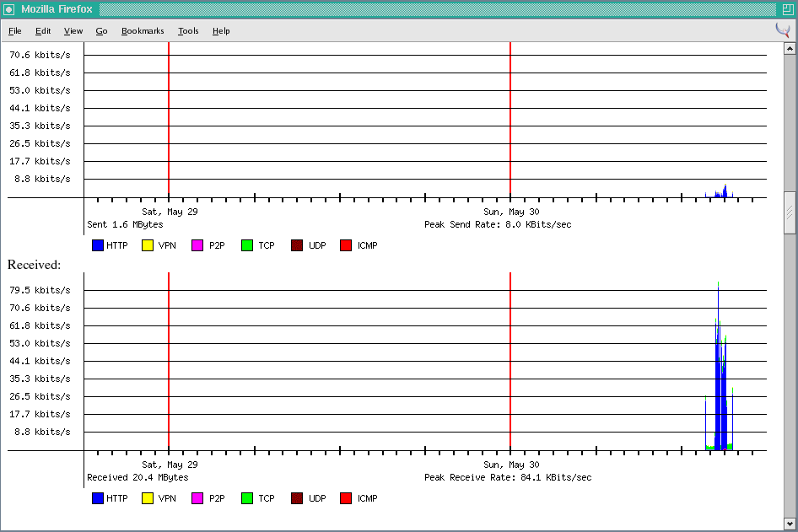Image resolution: width=798 pixels, height=532 pixels.
Task: Open the Tools menu
Action: coord(188,31)
